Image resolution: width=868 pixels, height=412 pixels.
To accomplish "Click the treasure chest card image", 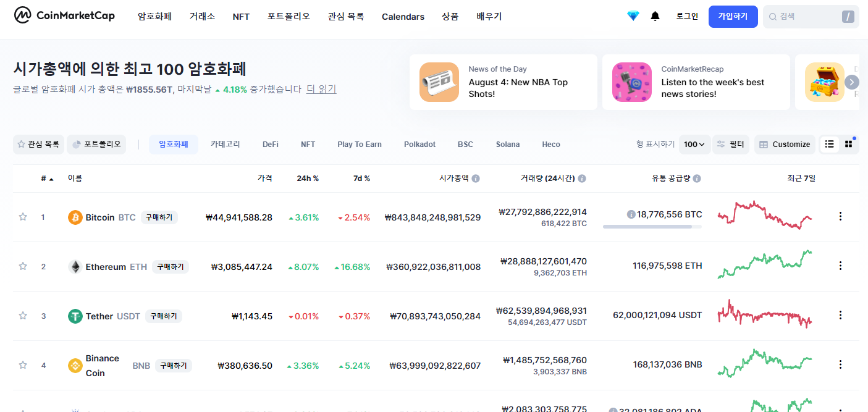I will (x=825, y=82).
